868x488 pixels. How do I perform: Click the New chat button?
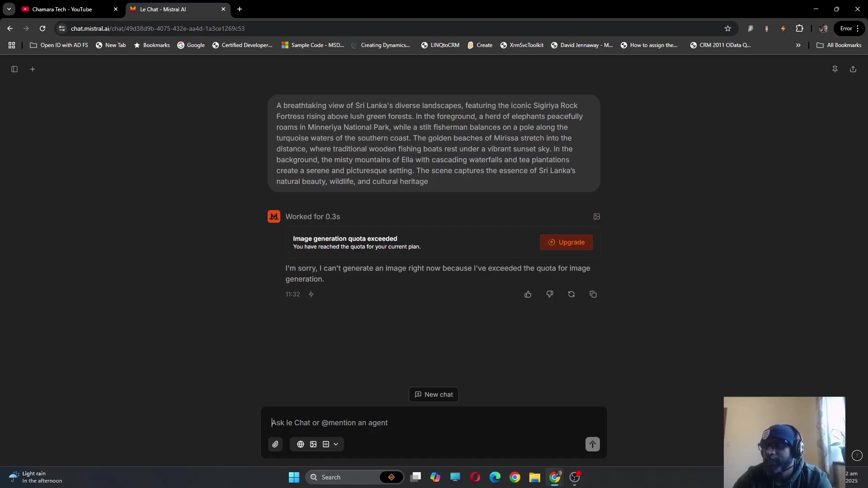coord(434,394)
